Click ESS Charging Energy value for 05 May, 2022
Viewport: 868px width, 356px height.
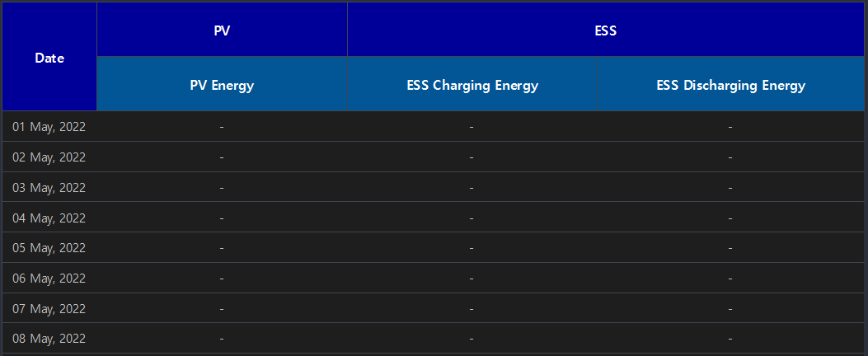pyautogui.click(x=472, y=248)
